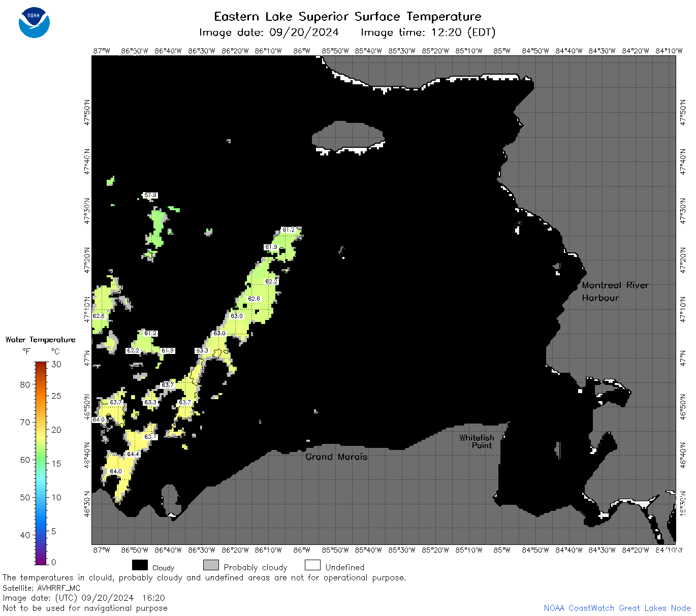Click the 30 °C tick label
Viewport: 696px width, 616px height.
[x=56, y=364]
